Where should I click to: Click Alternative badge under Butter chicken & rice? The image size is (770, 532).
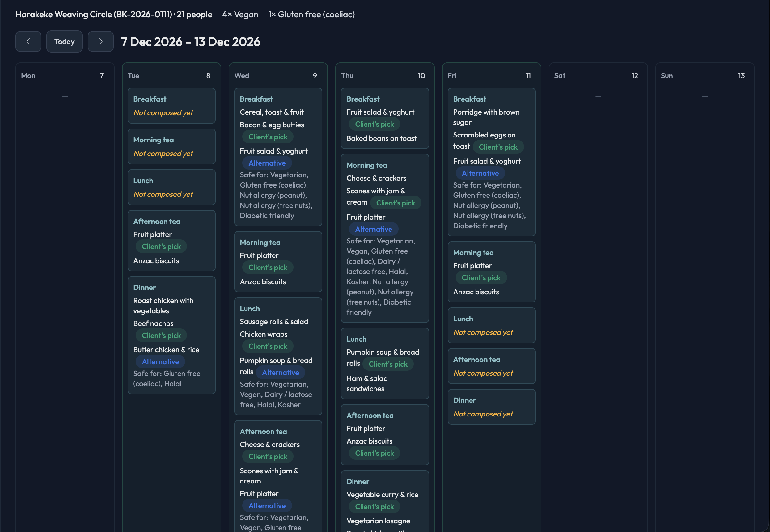click(160, 362)
